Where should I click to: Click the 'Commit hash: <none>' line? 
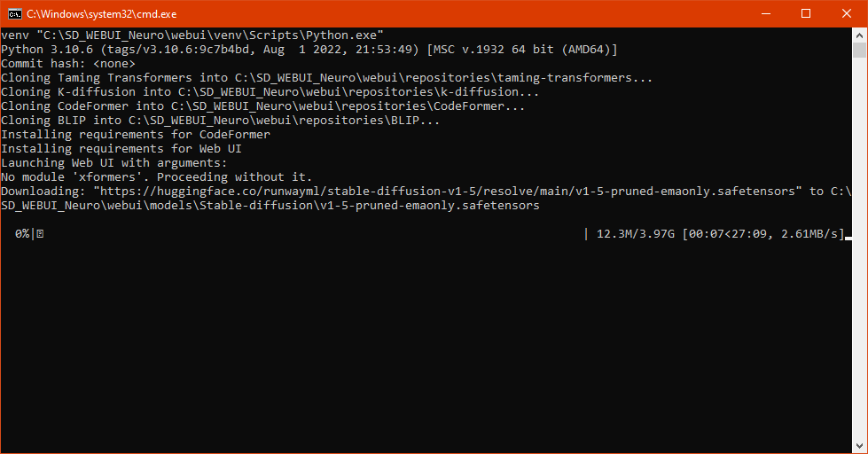tap(68, 64)
